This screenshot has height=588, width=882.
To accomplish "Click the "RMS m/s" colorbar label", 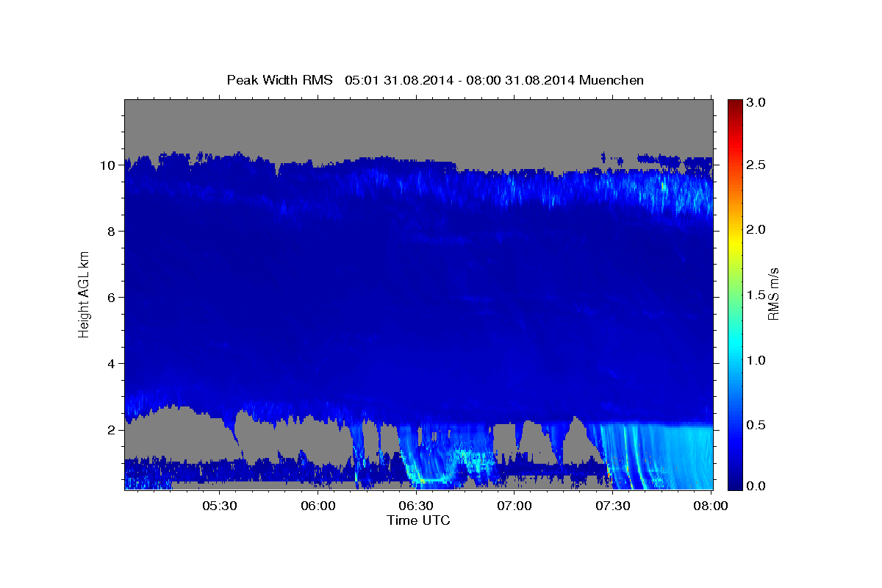I will [x=772, y=294].
